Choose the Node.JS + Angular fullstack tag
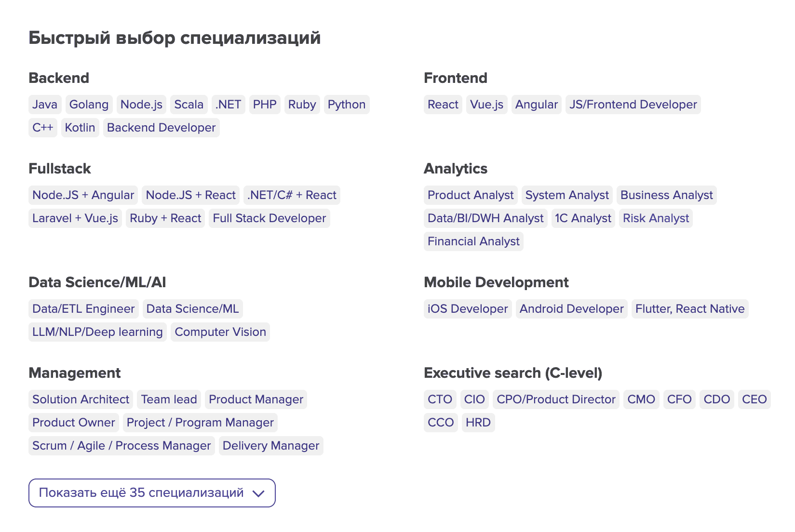Screen dimensions: 795x532 (x=83, y=195)
